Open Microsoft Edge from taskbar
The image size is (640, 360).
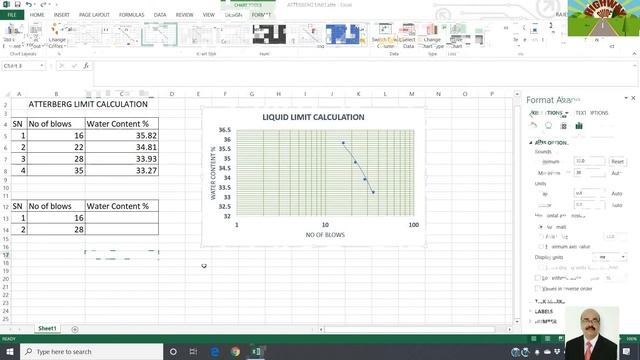click(215, 351)
